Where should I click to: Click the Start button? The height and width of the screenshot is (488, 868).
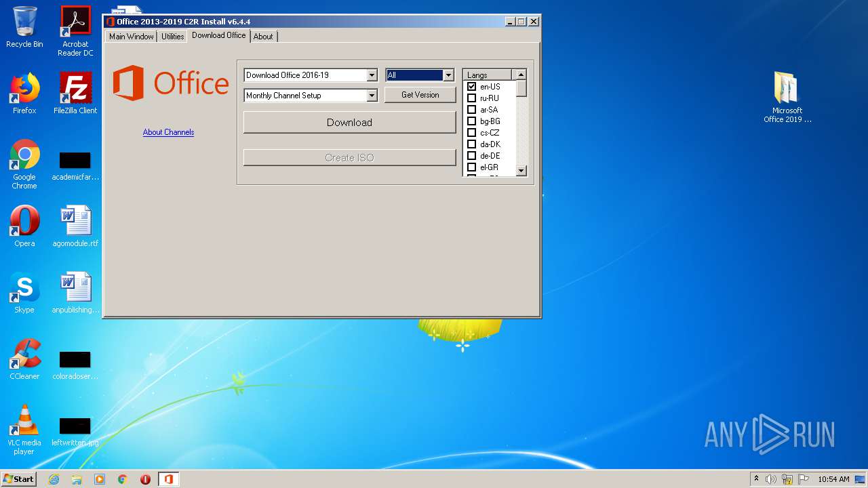point(18,479)
